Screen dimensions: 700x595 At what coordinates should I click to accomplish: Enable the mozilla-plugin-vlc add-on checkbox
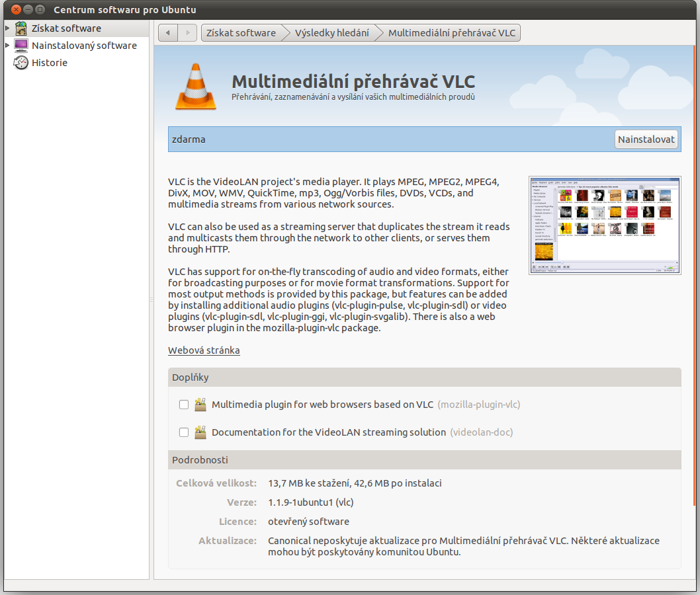tap(184, 405)
